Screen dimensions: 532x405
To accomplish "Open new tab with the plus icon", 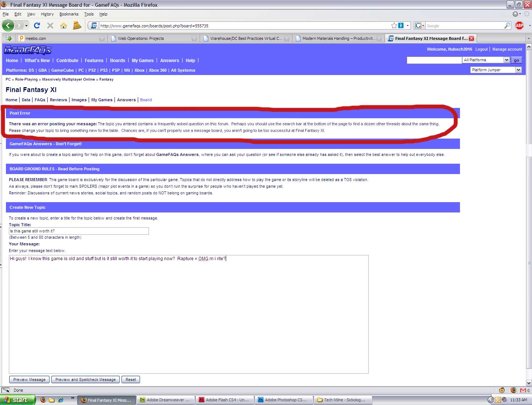I will tap(8, 38).
